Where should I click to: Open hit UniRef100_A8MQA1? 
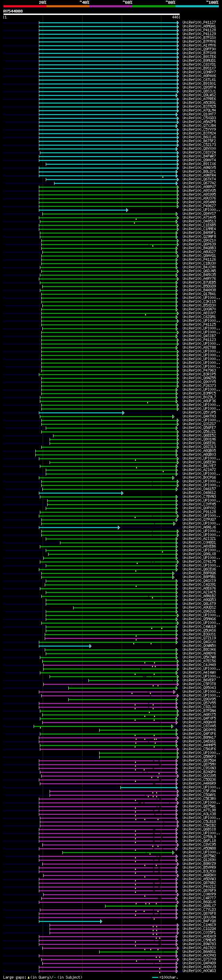pyautogui.click(x=199, y=26)
